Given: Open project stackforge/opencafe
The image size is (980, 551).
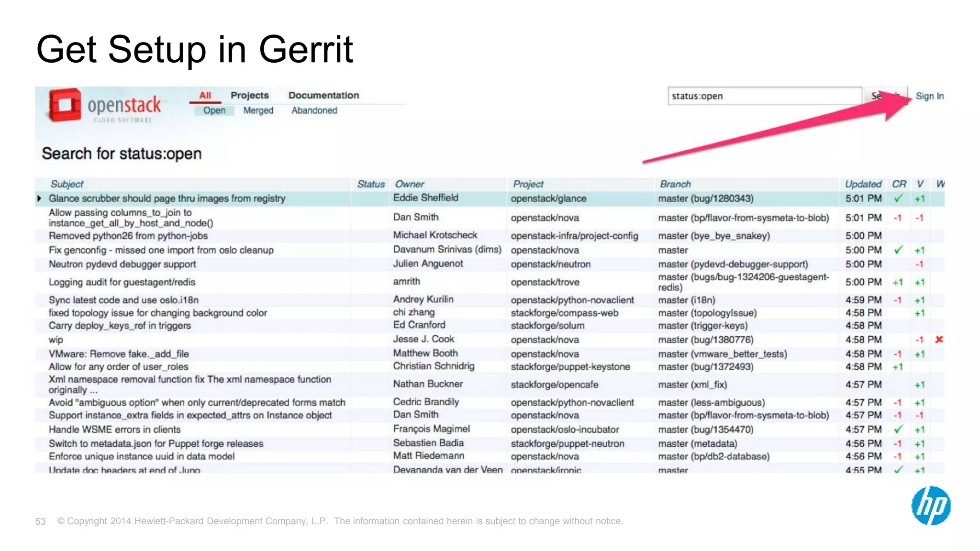Looking at the screenshot, I should 554,385.
